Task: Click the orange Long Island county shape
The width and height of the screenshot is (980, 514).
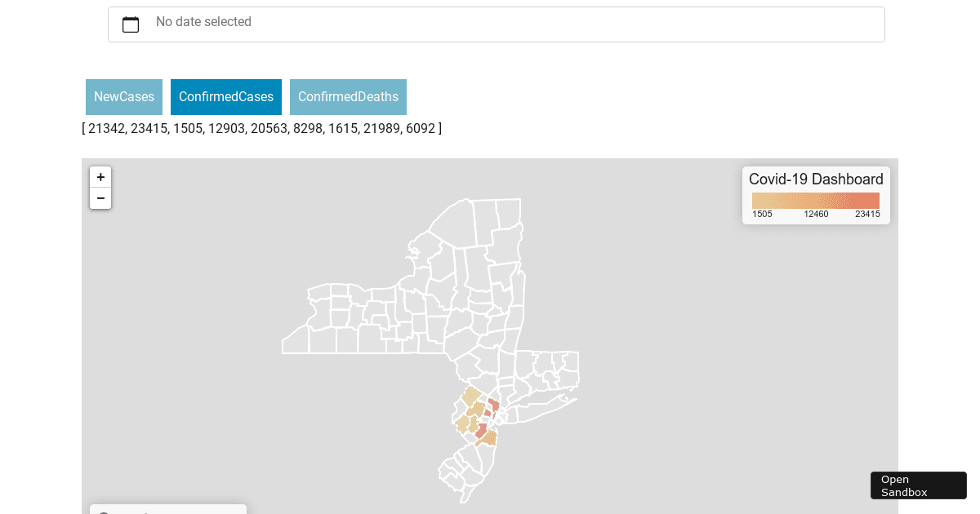Action: pyautogui.click(x=490, y=438)
